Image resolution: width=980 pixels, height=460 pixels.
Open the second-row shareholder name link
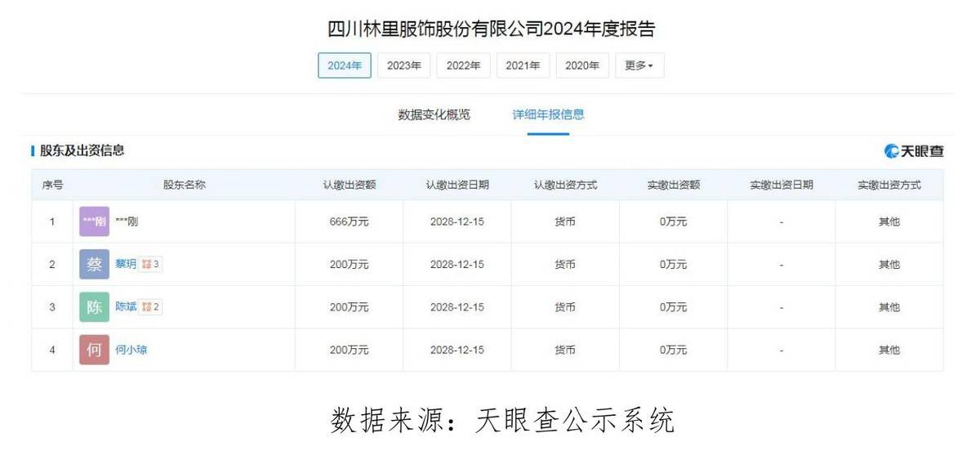[x=126, y=265]
